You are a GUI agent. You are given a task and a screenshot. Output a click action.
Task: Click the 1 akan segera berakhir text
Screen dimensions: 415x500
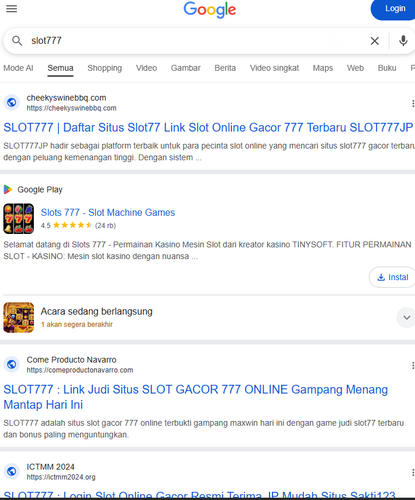click(77, 324)
